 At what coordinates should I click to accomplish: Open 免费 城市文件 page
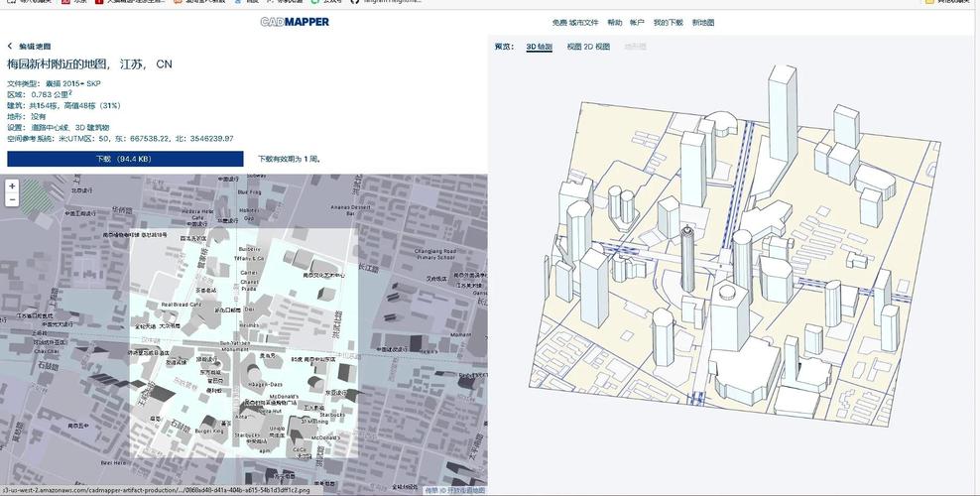click(575, 23)
